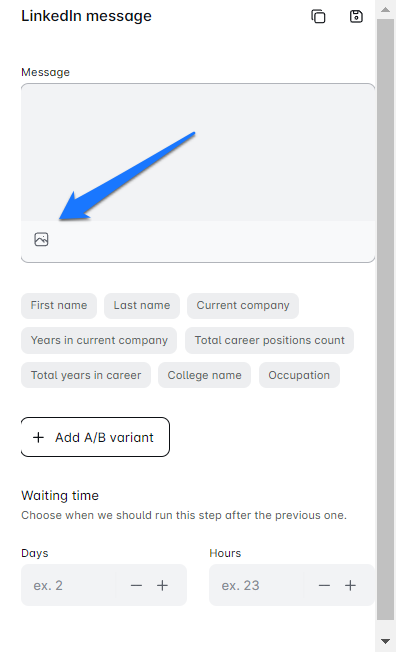Insert the First name variable
Image resolution: width=397 pixels, height=652 pixels.
[59, 306]
